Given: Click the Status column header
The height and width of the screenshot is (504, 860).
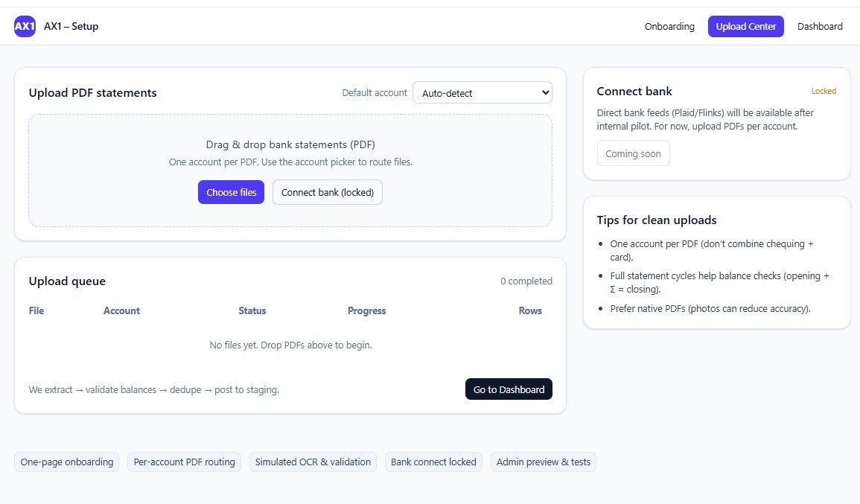Looking at the screenshot, I should (x=252, y=311).
